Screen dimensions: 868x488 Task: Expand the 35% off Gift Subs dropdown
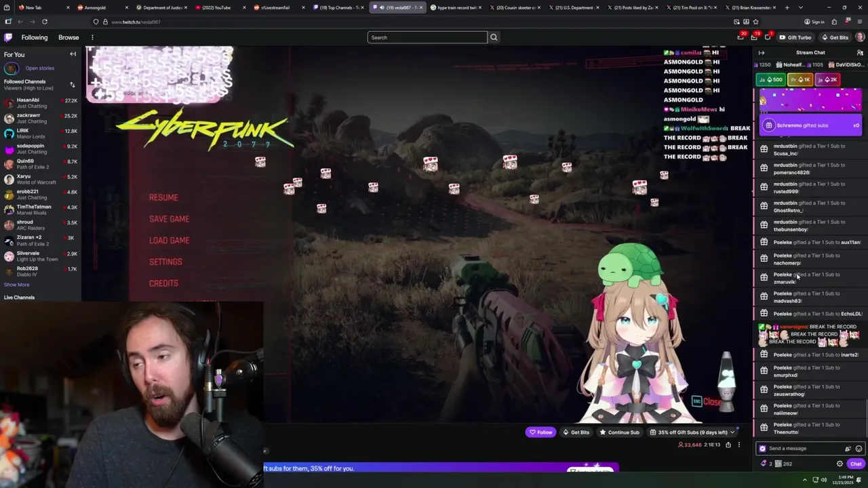pos(732,432)
